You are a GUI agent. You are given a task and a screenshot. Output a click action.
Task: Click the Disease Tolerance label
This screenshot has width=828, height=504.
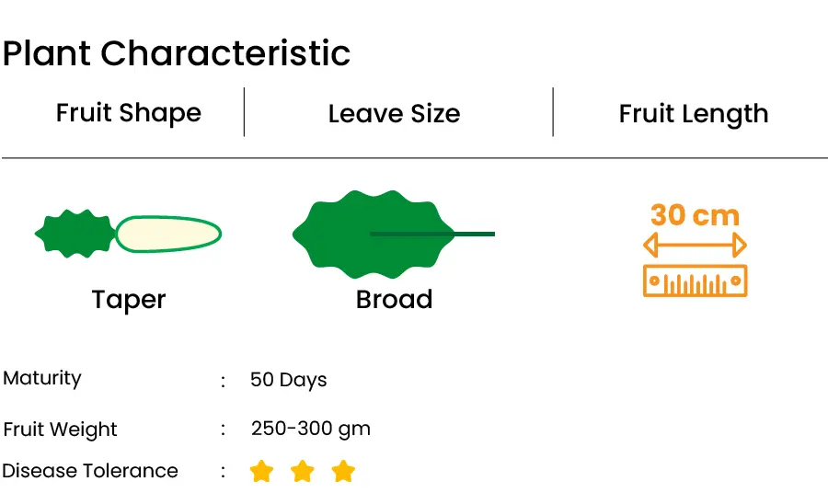[x=90, y=471]
